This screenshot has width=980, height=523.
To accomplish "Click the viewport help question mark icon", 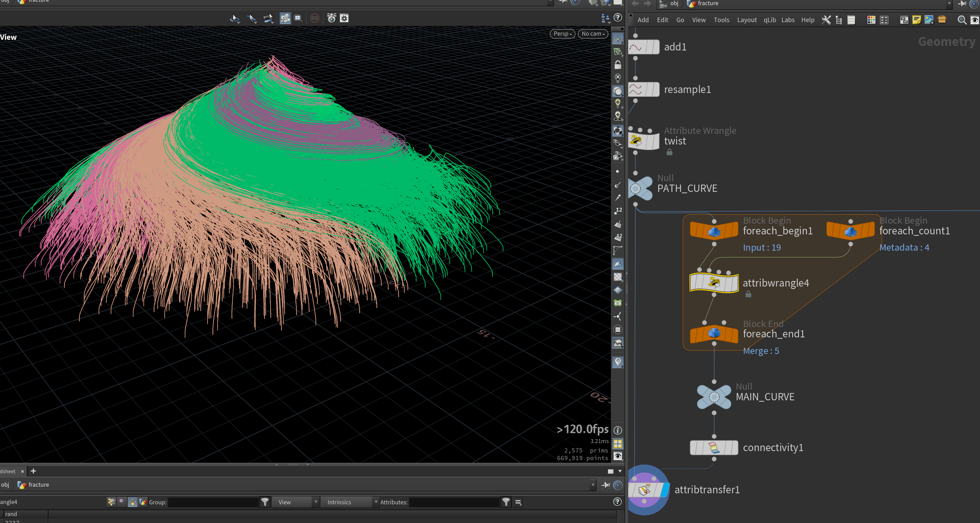I will (618, 18).
